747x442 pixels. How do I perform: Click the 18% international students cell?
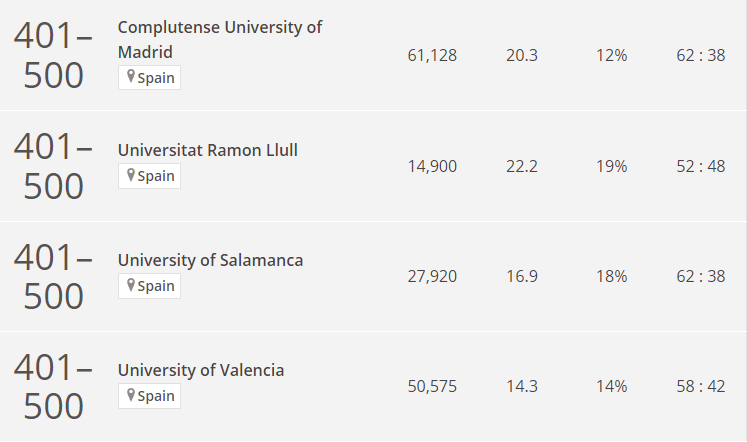612,276
